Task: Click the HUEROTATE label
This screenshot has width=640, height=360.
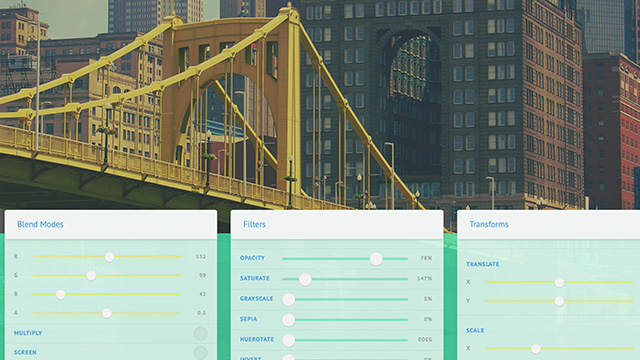Action: click(x=257, y=340)
